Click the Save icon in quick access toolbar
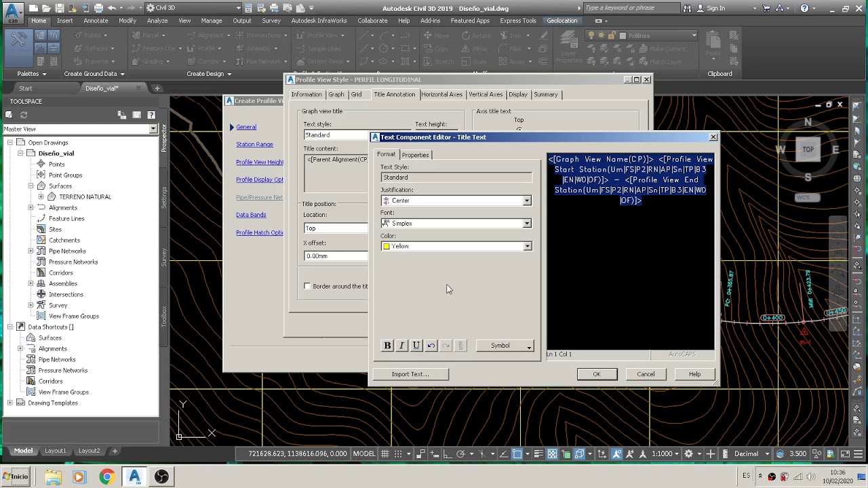The image size is (868, 488). [x=60, y=8]
